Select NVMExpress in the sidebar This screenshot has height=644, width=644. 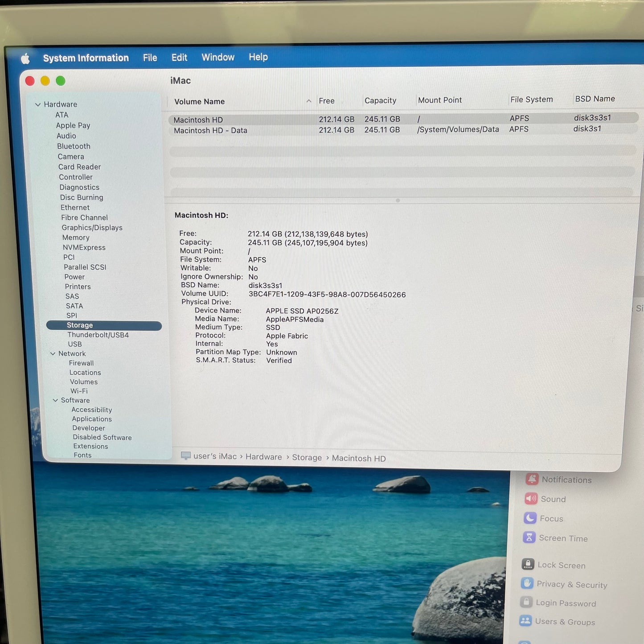coord(84,247)
